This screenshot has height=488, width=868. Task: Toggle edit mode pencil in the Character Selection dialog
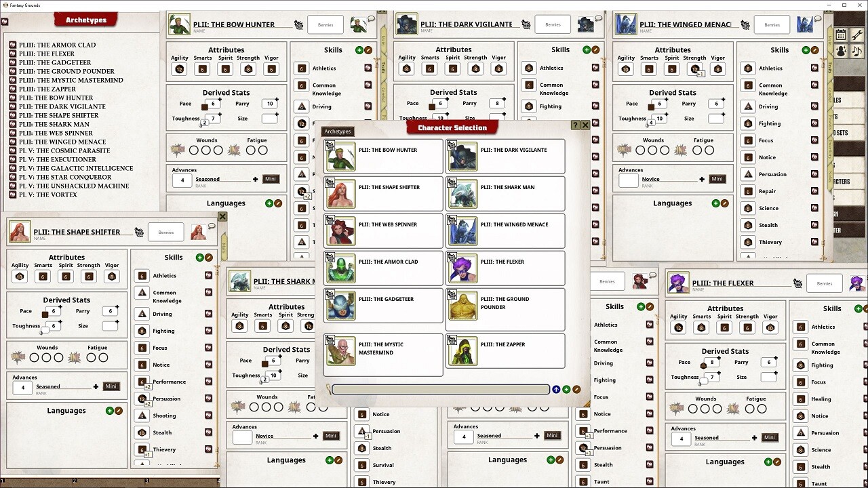[578, 389]
